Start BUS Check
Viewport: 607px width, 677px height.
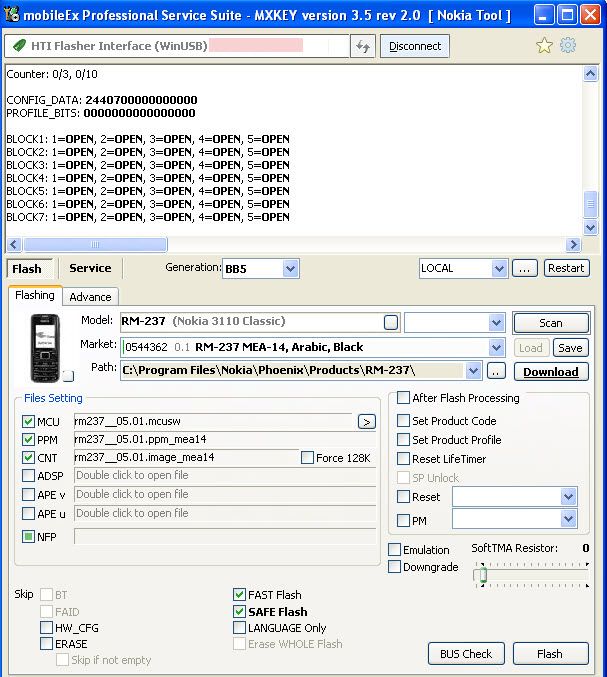tap(466, 654)
